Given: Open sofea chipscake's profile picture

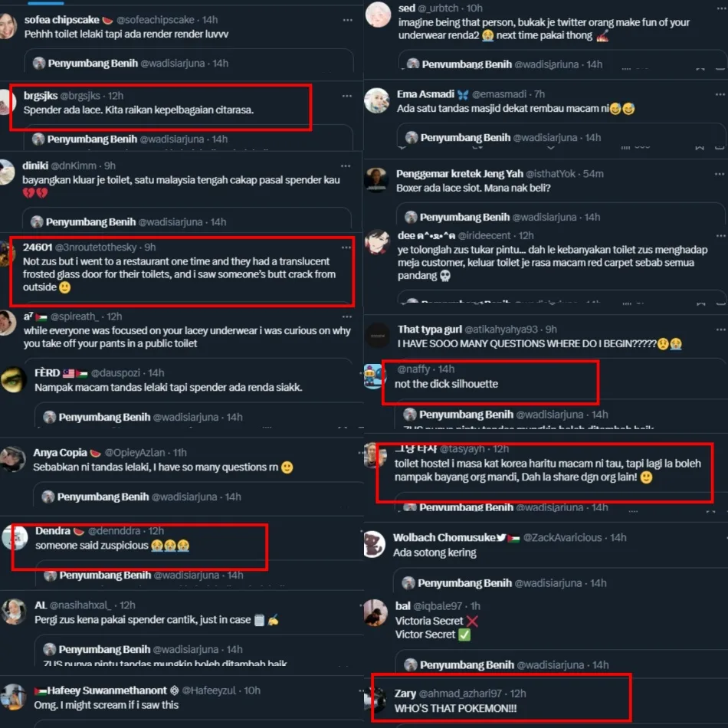Looking at the screenshot, I should pos(8,26).
